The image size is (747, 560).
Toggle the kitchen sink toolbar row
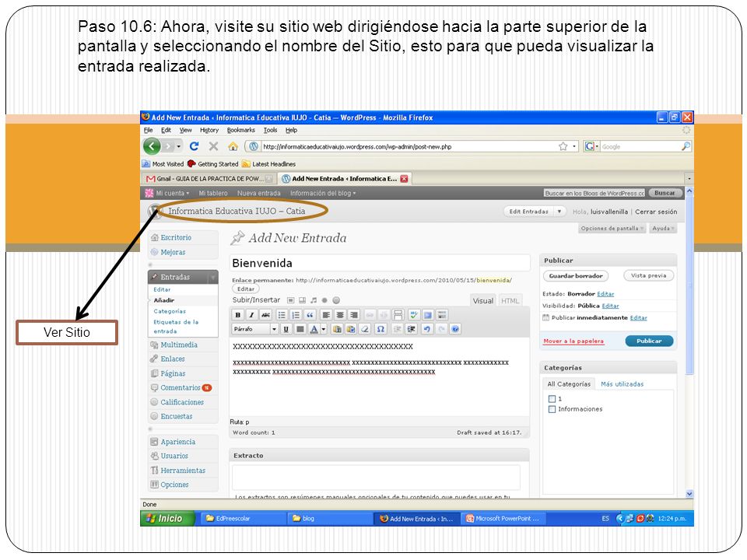442,315
